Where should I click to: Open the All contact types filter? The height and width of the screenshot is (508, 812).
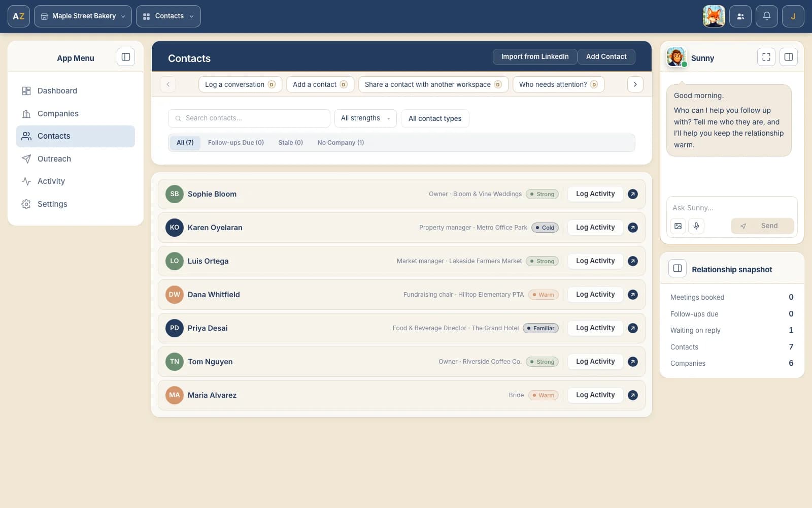coord(435,118)
